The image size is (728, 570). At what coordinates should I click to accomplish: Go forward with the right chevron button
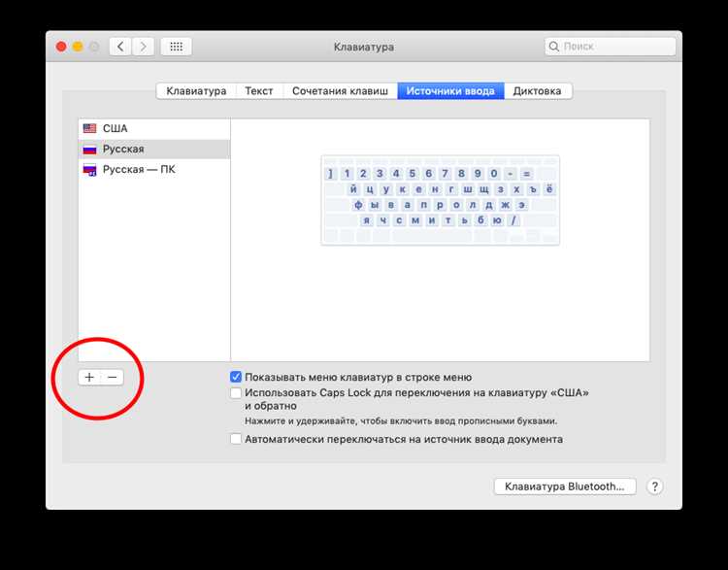point(143,47)
